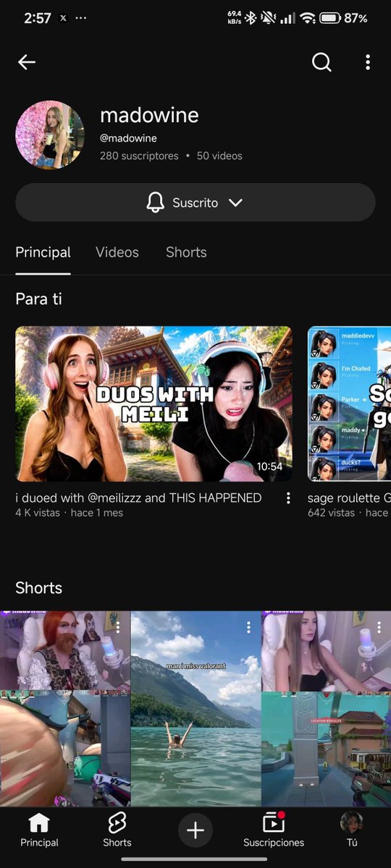Image resolution: width=391 pixels, height=868 pixels.
Task: Open options for 'i duoed with @meilizzz' video
Action: point(288,498)
